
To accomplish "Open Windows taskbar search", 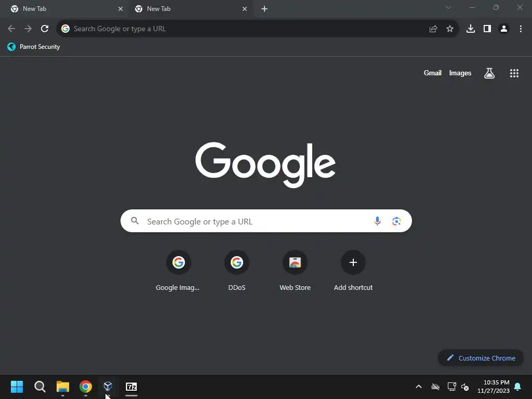I will click(x=39, y=387).
